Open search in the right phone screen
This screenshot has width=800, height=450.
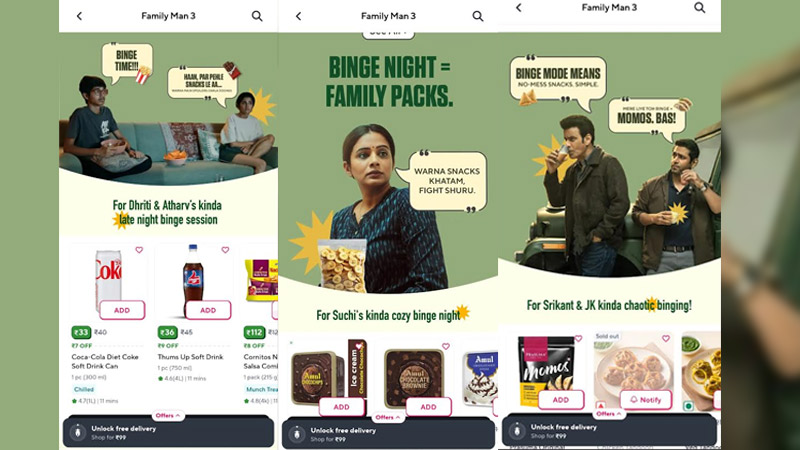[x=699, y=7]
